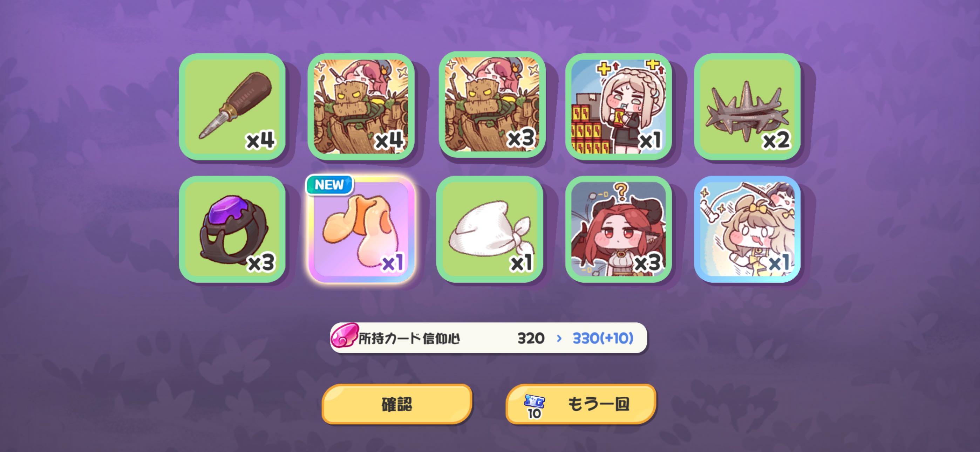
Task: Tap the blue ticket icon showing 10
Action: 534,406
